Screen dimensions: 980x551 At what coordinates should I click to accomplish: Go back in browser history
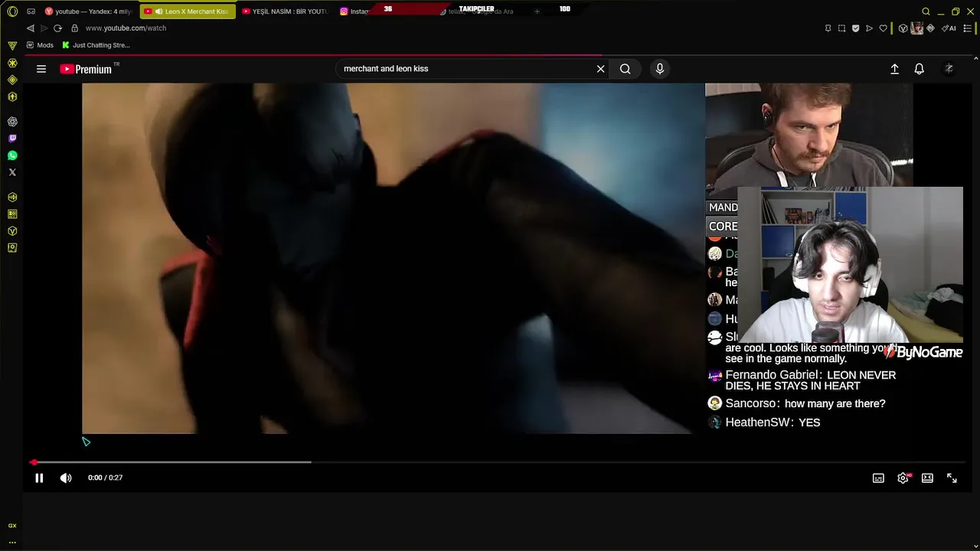coord(31,28)
